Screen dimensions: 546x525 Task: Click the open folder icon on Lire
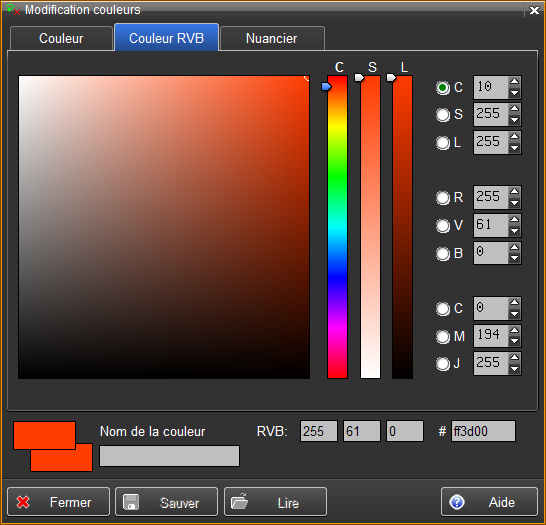pos(240,502)
